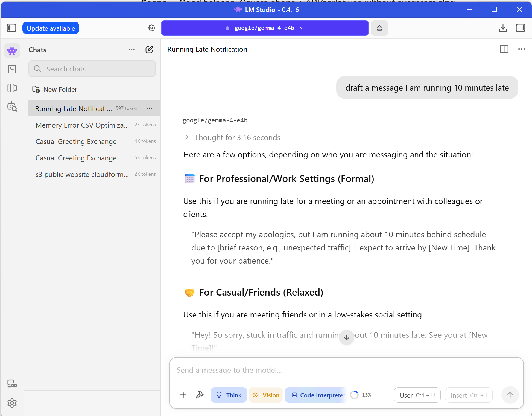Open the Developer terminal view
Screen dimensions: 532x416
tap(12, 69)
